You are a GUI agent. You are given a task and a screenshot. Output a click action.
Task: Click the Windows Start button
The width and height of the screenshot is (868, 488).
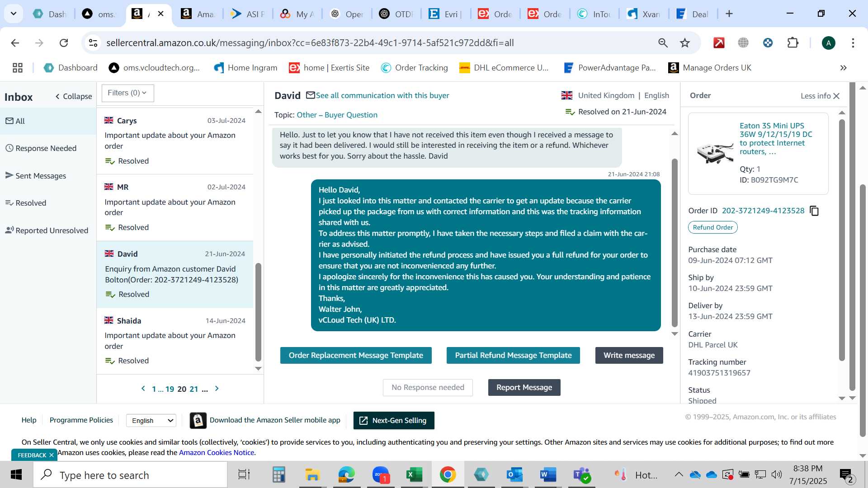[x=16, y=475]
